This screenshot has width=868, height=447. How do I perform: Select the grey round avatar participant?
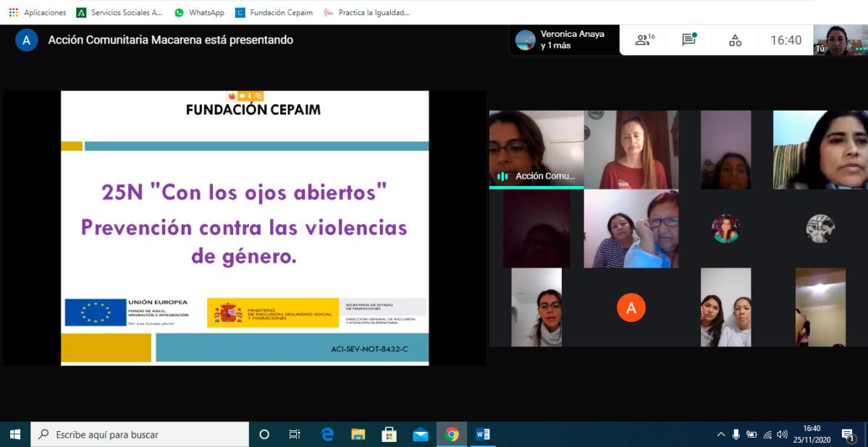(x=820, y=229)
